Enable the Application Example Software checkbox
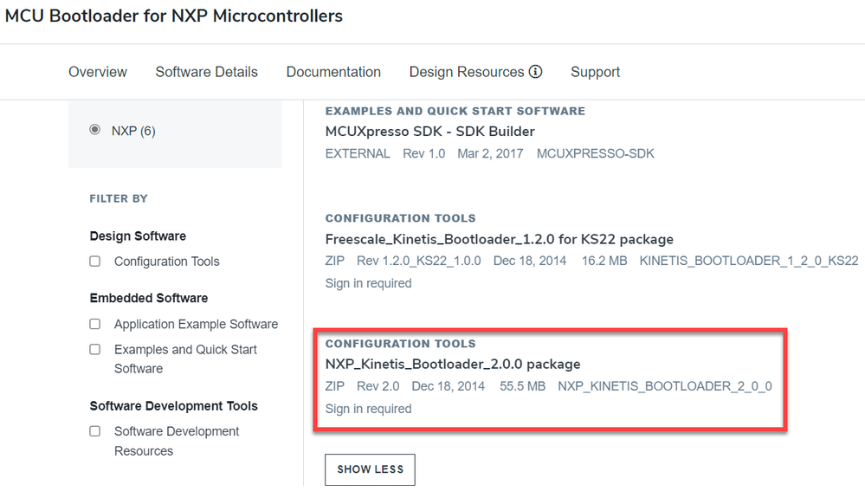This screenshot has width=865, height=504. tap(95, 324)
